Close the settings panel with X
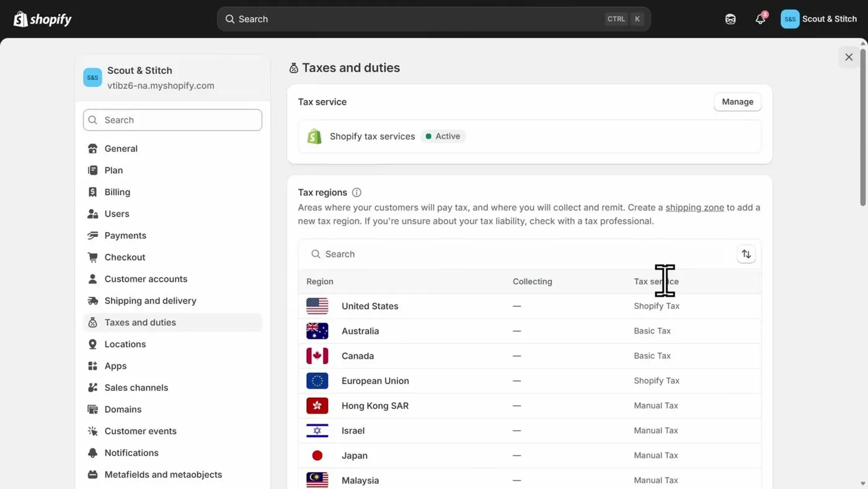 pyautogui.click(x=849, y=57)
